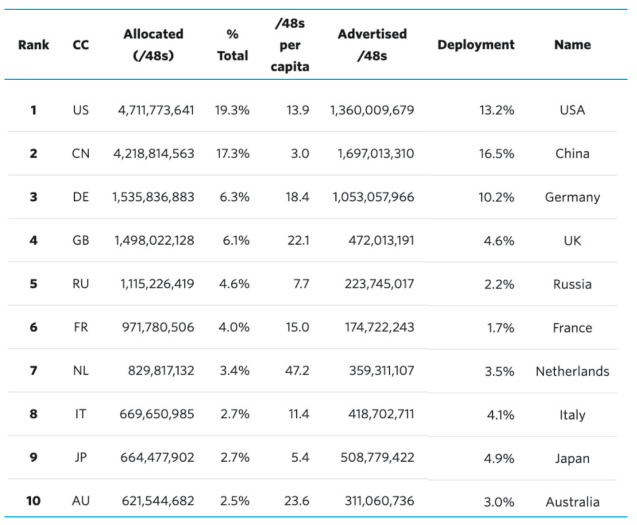This screenshot has width=637, height=525.
Task: Select the China name cell
Action: 572,154
